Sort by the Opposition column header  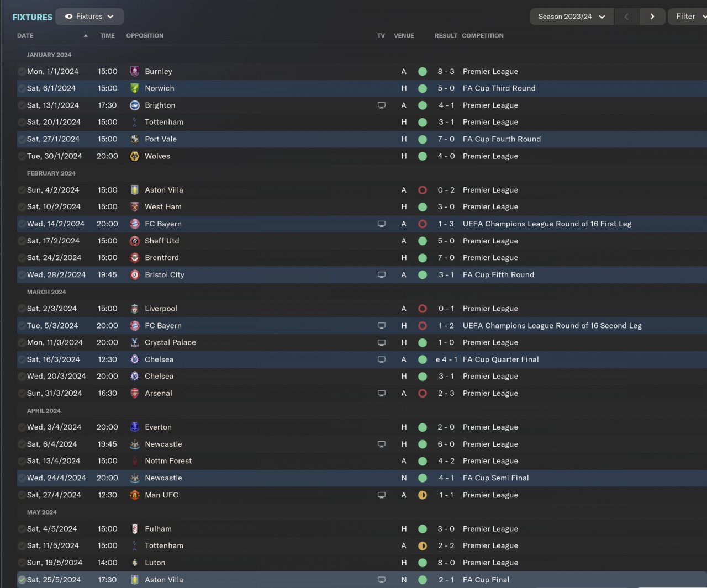click(x=145, y=36)
